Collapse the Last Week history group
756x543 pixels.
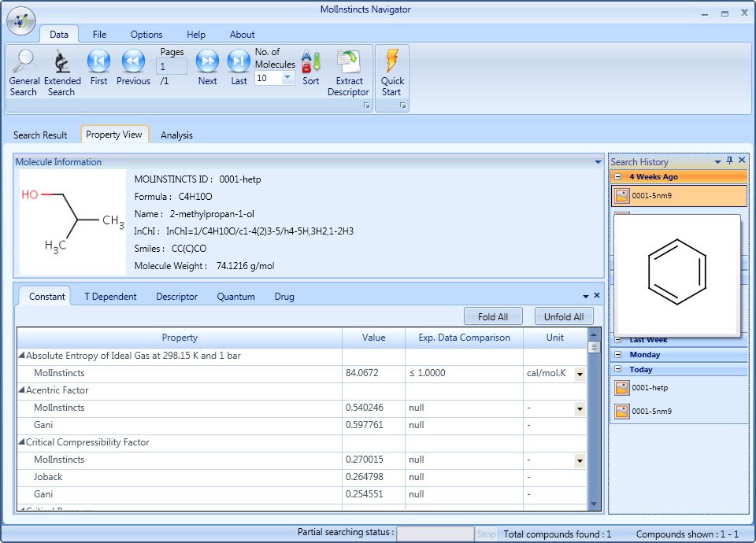[x=618, y=340]
